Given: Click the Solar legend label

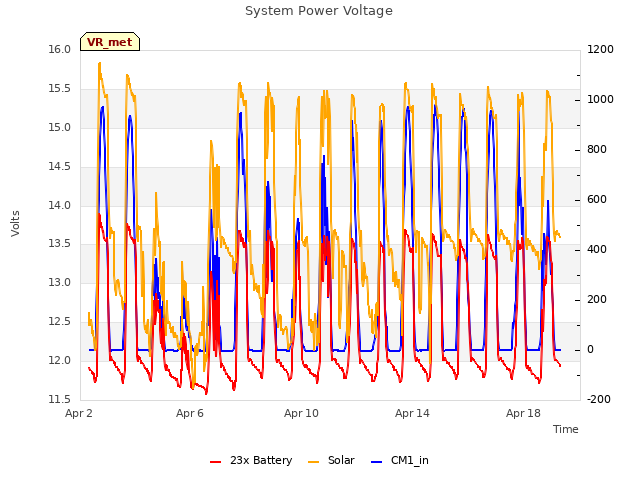Looking at the screenshot, I should point(341,460).
